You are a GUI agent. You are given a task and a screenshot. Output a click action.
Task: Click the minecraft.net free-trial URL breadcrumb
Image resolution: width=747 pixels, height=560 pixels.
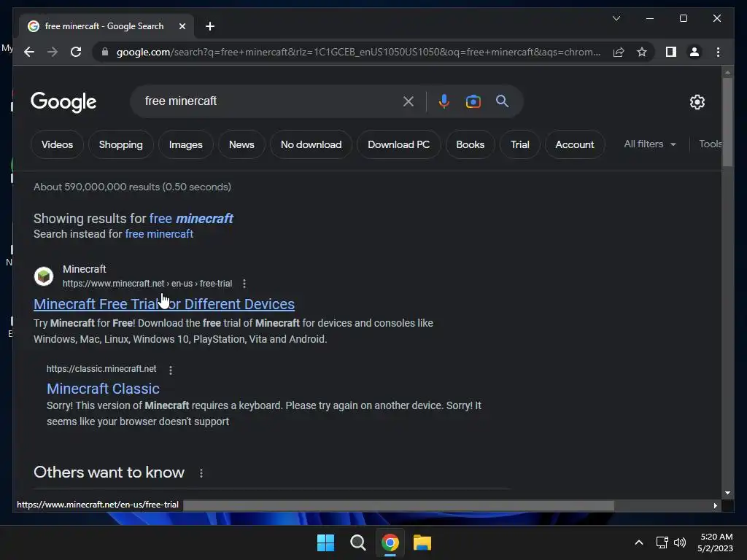pos(147,284)
